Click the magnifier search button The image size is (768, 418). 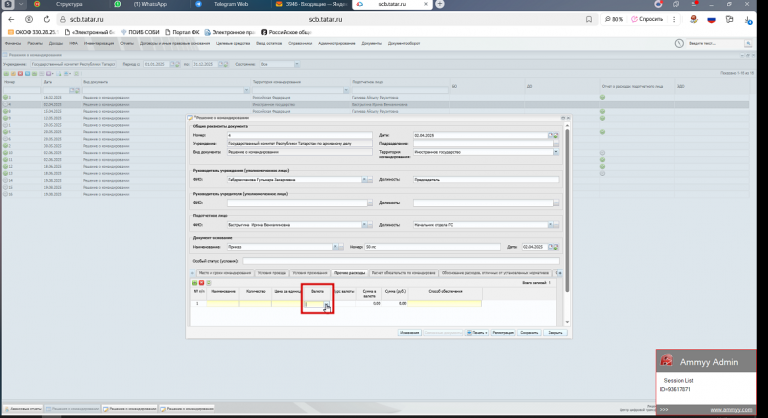(x=748, y=44)
